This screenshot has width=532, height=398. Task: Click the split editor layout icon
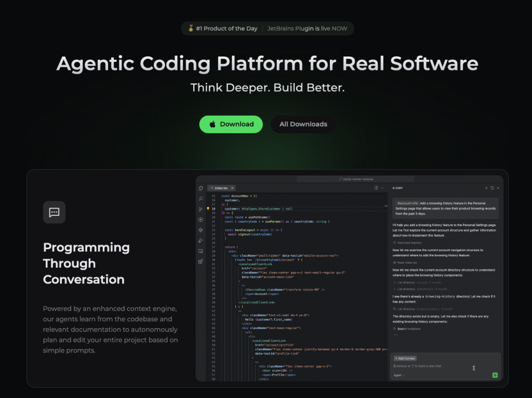tap(376, 188)
